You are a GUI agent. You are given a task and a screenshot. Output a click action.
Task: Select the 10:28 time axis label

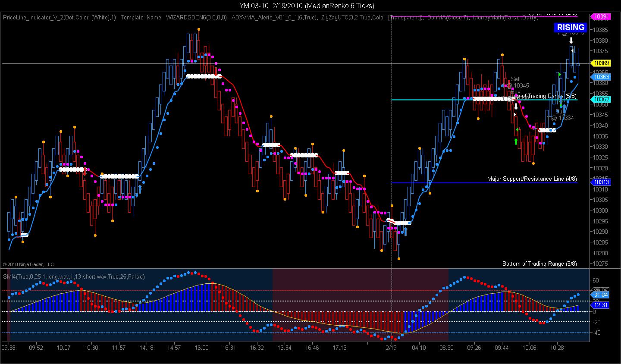(x=557, y=348)
